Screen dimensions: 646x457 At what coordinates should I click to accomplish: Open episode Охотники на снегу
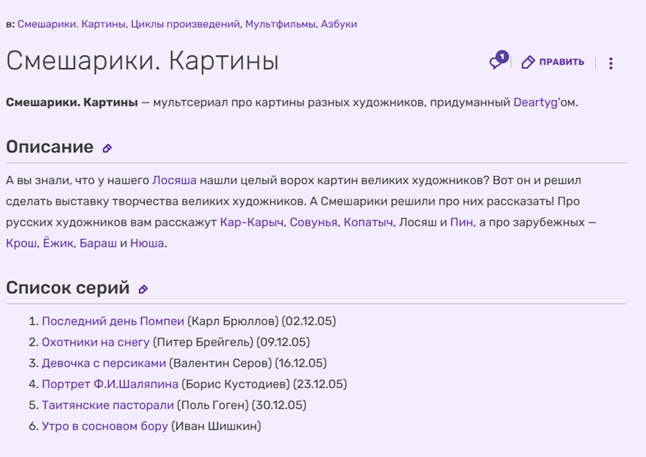pos(96,342)
